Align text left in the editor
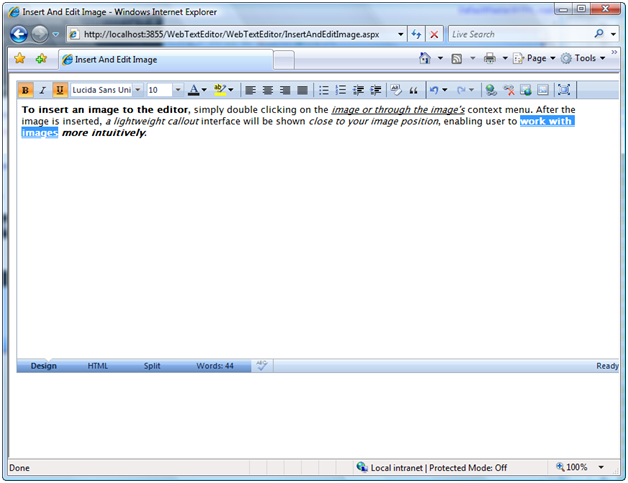 [x=251, y=90]
